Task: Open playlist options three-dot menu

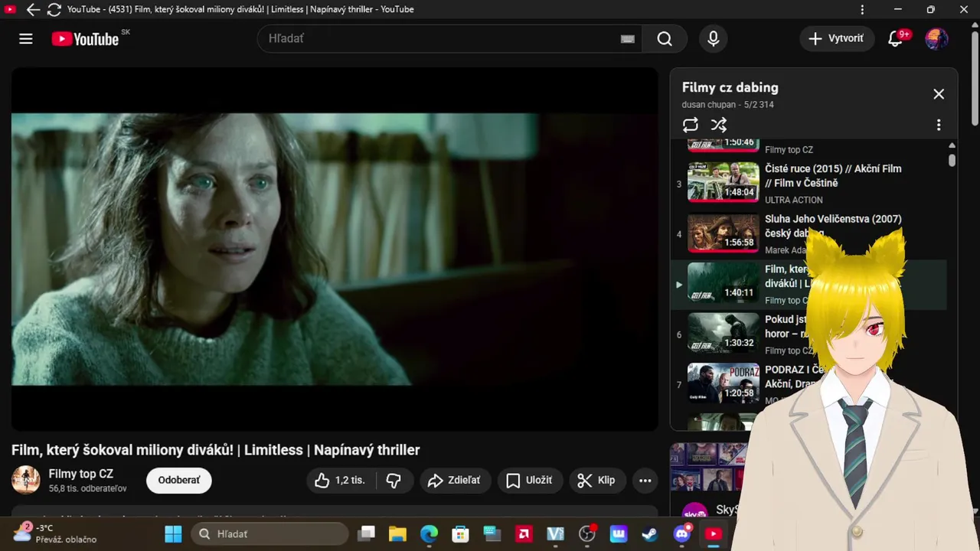Action: pyautogui.click(x=939, y=125)
